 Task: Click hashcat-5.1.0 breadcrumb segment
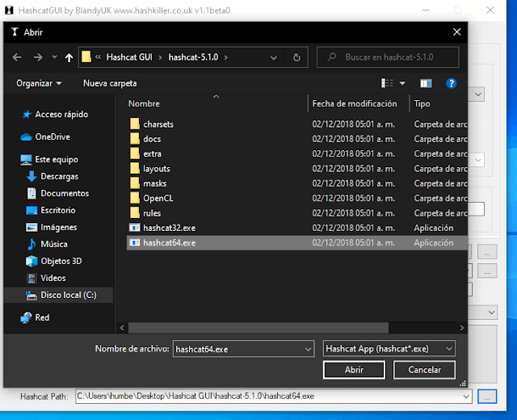click(193, 57)
